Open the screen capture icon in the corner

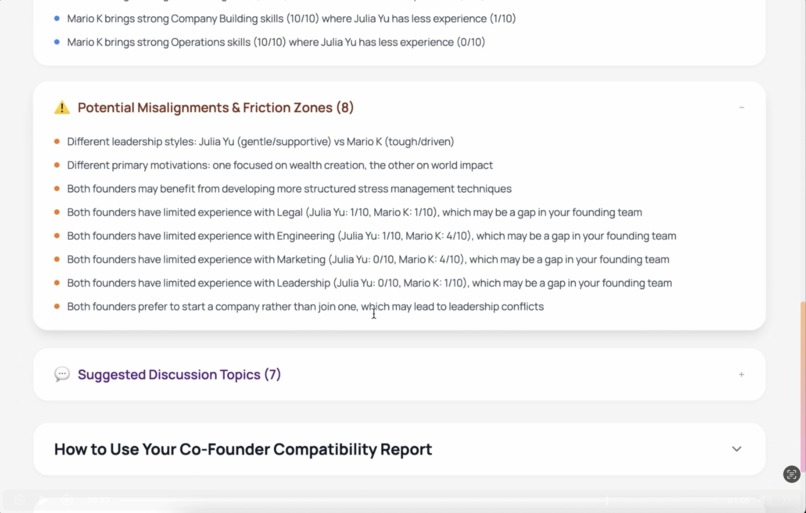pyautogui.click(x=792, y=474)
